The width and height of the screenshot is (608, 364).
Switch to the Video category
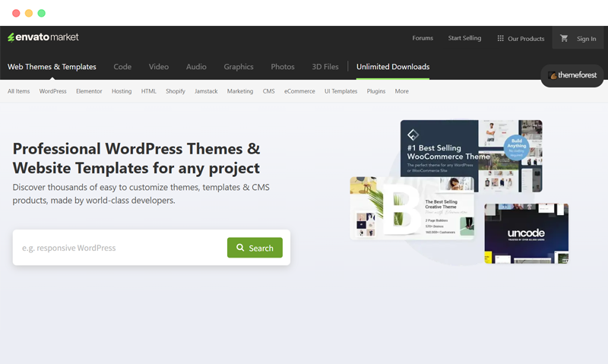(159, 67)
